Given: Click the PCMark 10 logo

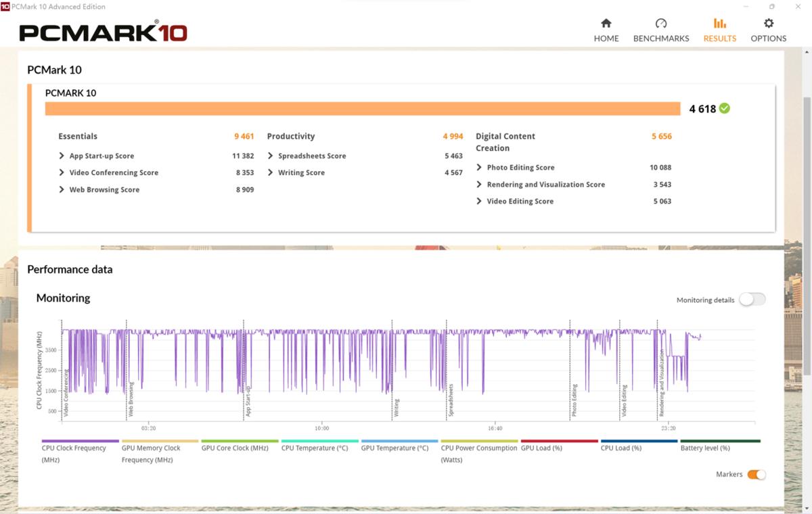Looking at the screenshot, I should 103,32.
